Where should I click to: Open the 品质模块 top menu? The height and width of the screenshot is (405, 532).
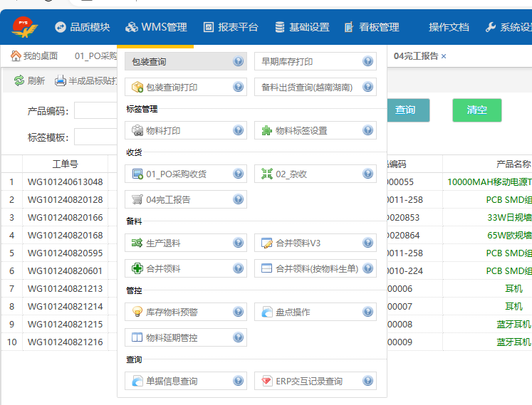click(82, 27)
